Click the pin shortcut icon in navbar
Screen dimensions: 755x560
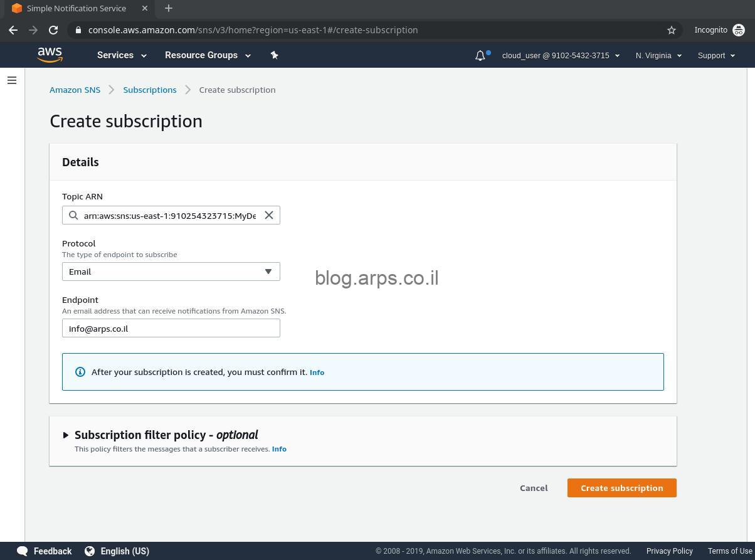(274, 55)
